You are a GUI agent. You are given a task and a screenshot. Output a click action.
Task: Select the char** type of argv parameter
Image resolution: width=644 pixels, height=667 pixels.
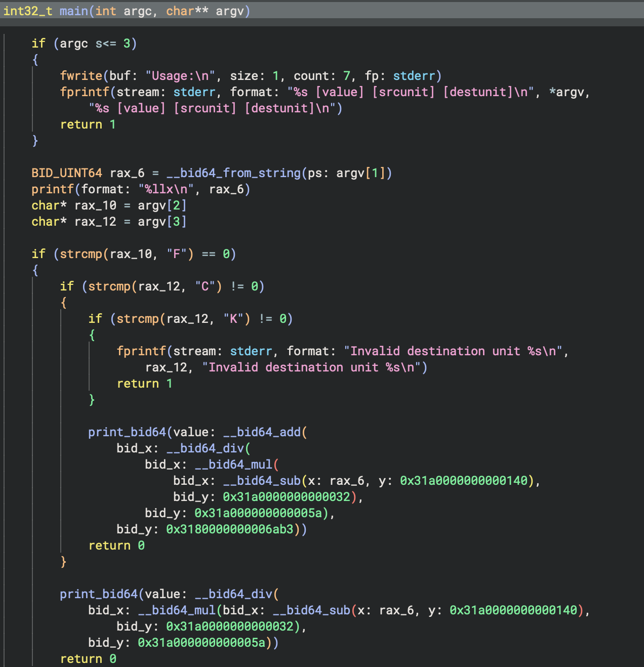[x=187, y=11]
